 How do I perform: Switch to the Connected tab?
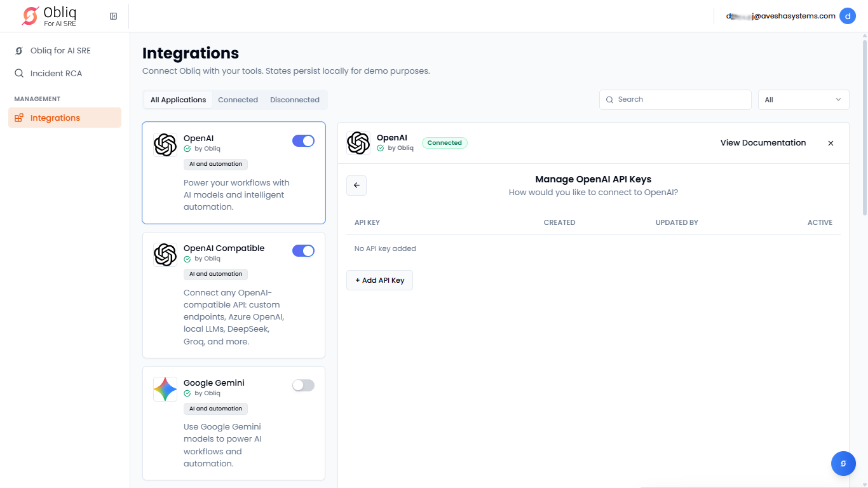click(238, 100)
